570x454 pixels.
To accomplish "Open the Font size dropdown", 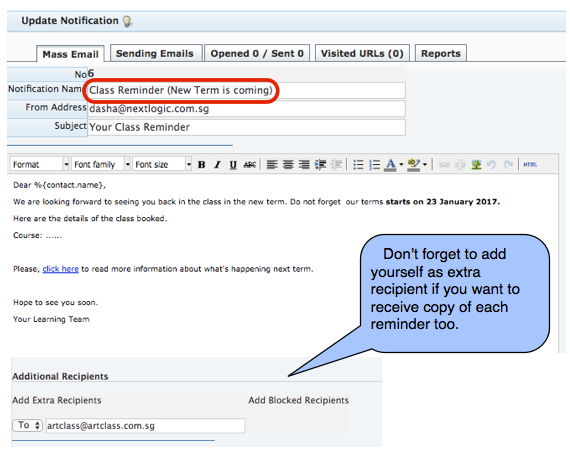I will point(162,164).
